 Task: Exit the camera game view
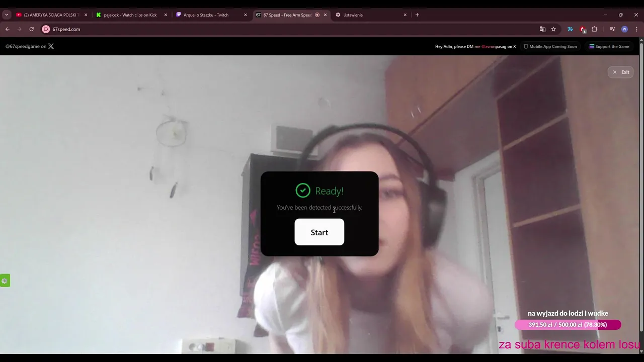pyautogui.click(x=620, y=72)
